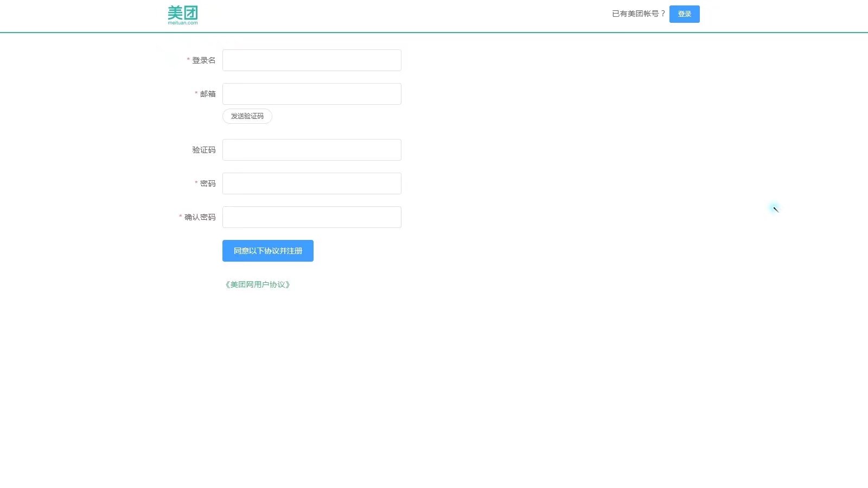Click the blue 登录 button

click(684, 14)
